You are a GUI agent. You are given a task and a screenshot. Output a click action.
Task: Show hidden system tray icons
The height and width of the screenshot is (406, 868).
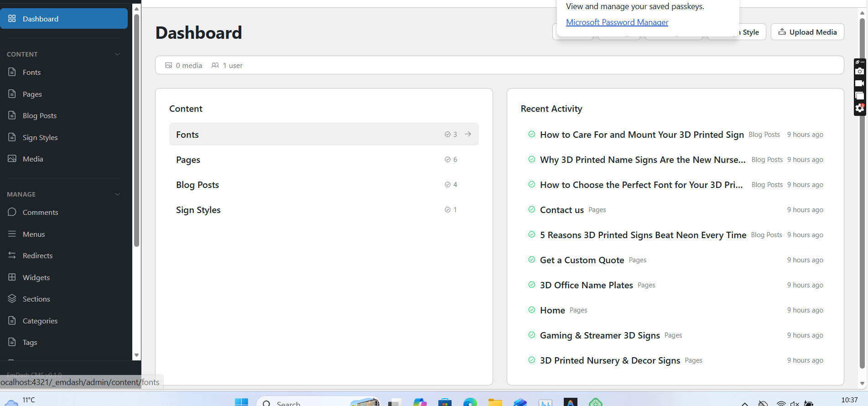pyautogui.click(x=744, y=403)
